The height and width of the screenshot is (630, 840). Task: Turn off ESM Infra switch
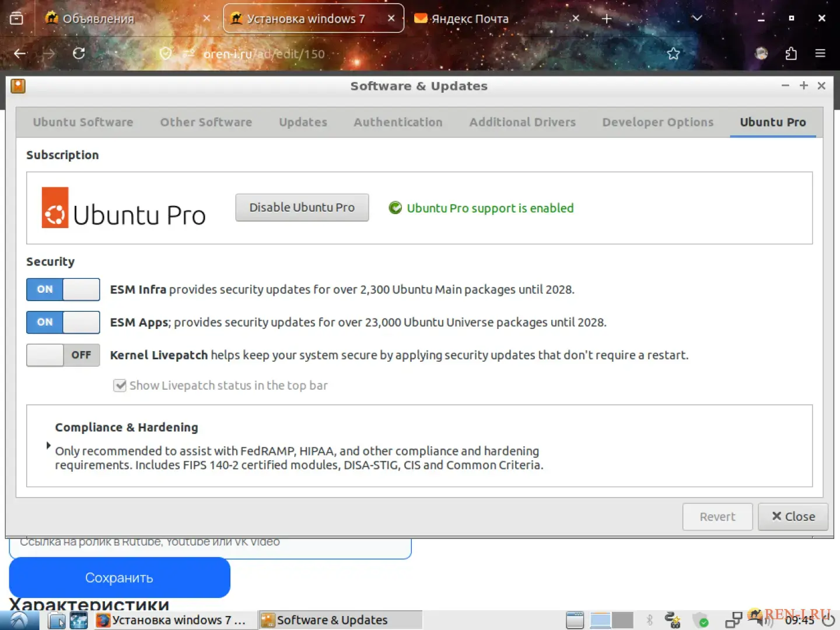coord(63,289)
